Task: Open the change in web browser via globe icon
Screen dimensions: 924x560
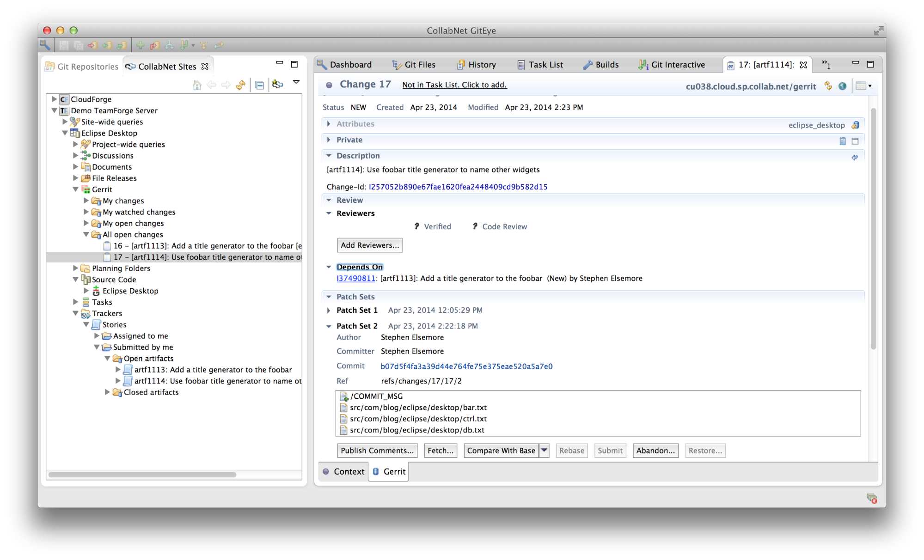Action: point(842,86)
